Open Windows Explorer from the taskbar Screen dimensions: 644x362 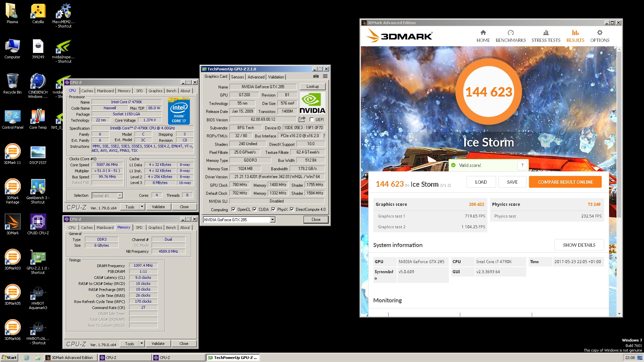(x=38, y=358)
